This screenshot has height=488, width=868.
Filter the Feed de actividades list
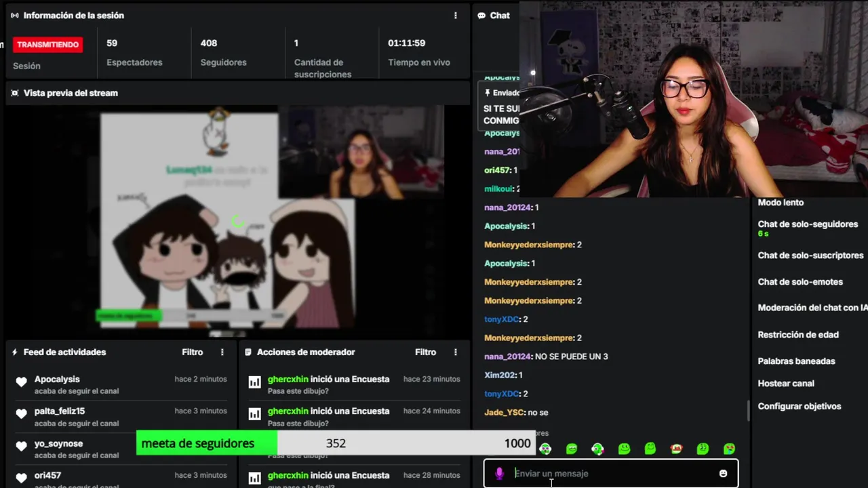coord(193,352)
